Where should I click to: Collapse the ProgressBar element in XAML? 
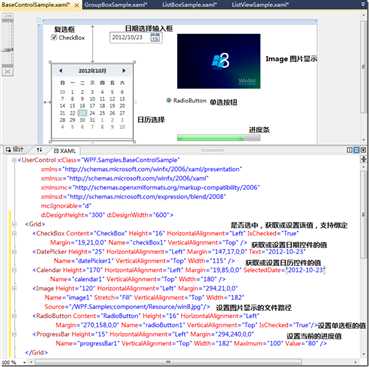[x=14, y=334]
